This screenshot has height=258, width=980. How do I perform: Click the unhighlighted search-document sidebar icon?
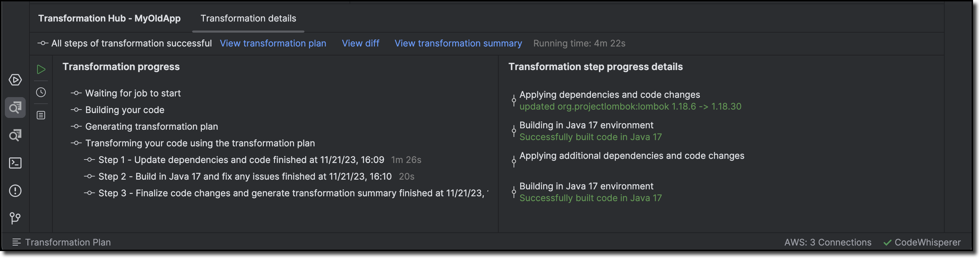pos(15,135)
